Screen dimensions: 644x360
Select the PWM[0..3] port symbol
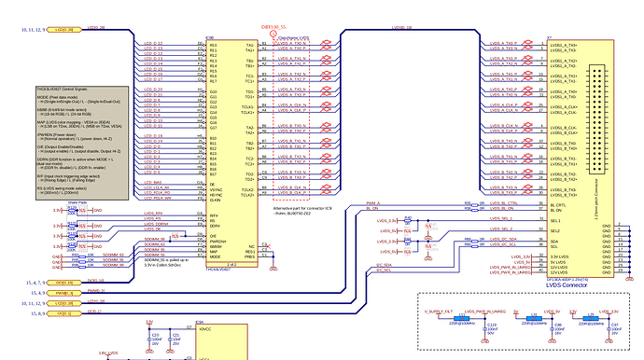click(x=64, y=293)
